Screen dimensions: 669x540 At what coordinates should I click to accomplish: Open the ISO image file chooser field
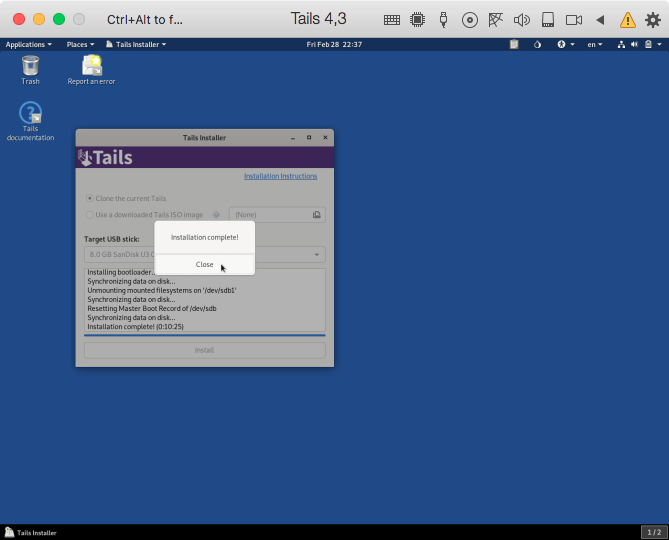click(277, 215)
